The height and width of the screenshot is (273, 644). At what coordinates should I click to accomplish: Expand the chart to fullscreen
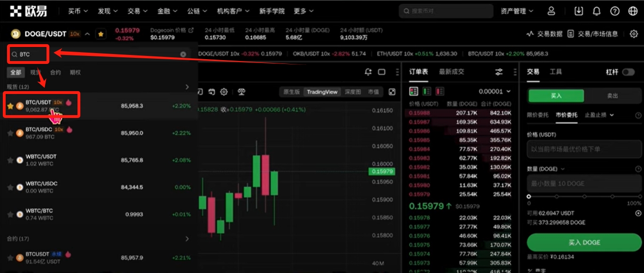(x=392, y=92)
